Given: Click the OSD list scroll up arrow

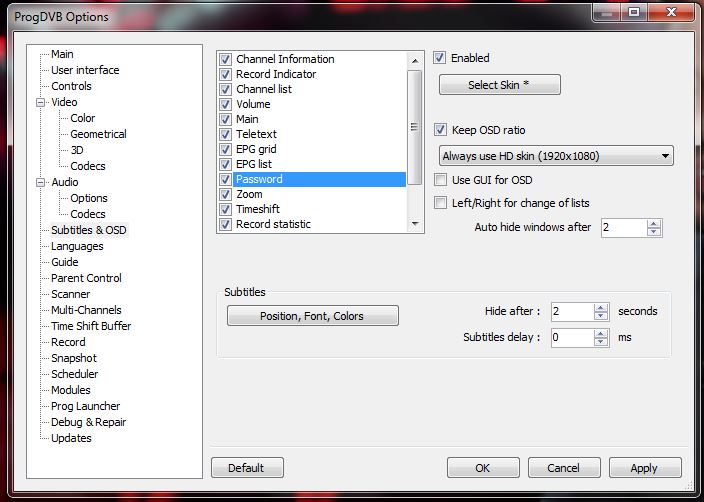Looking at the screenshot, I should tap(415, 61).
